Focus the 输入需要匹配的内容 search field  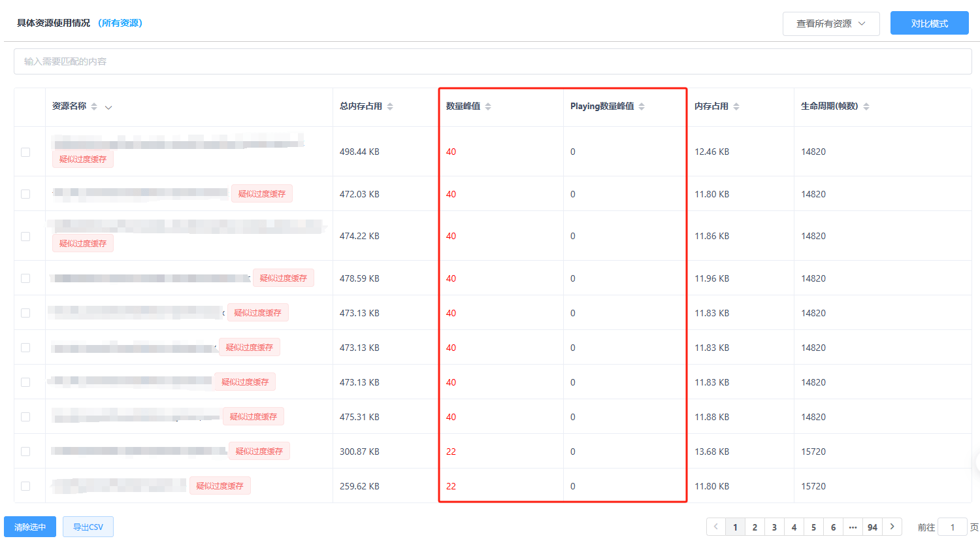(x=492, y=61)
